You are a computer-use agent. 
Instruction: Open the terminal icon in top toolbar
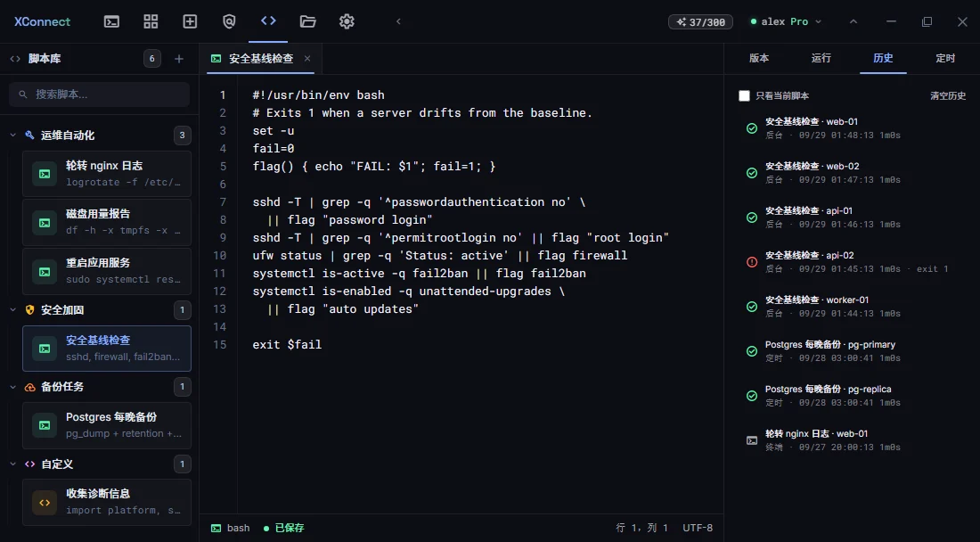[x=111, y=21]
